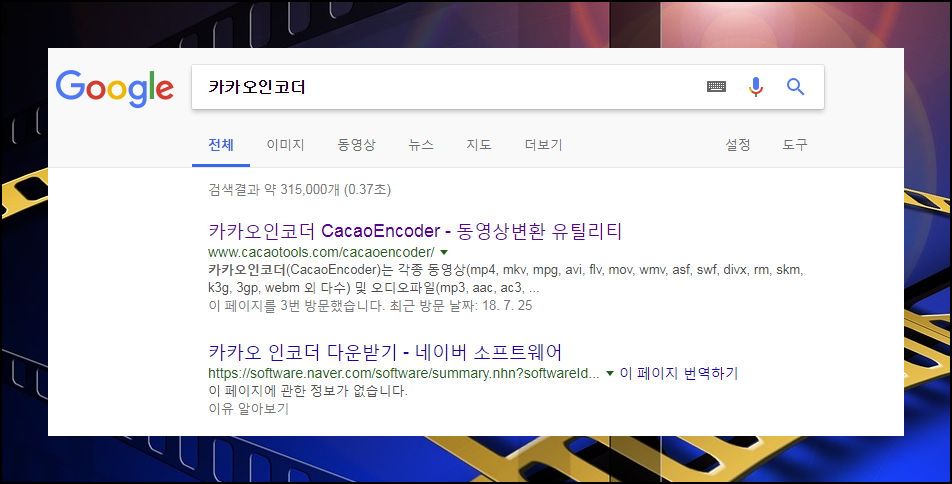The height and width of the screenshot is (484, 952).
Task: Click the Google logo
Action: pos(115,88)
